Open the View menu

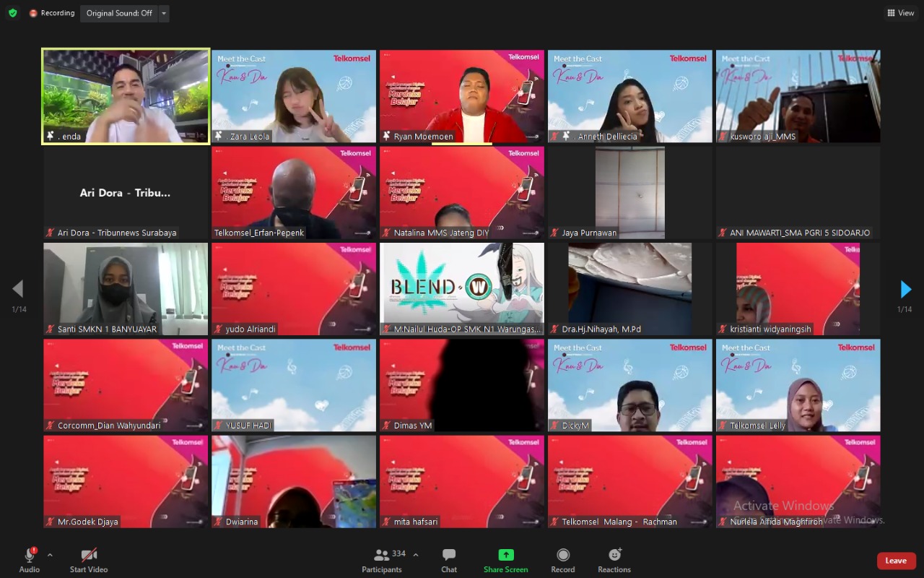click(x=900, y=12)
